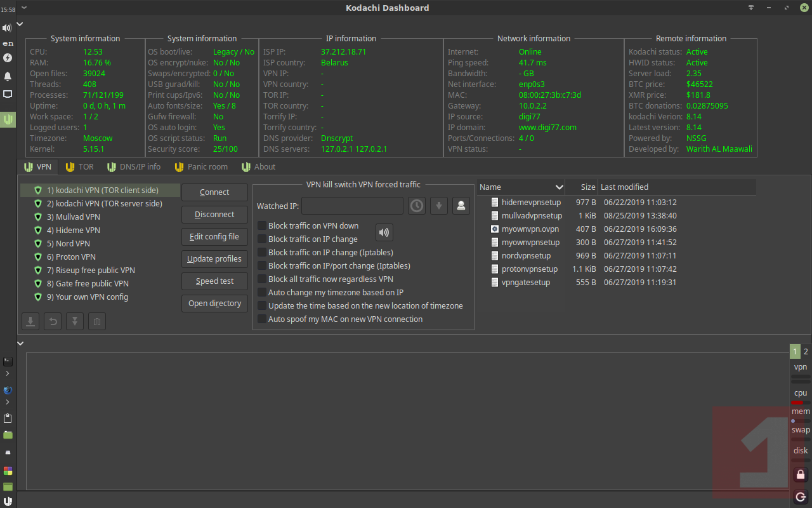Click the small drive icon in the side panel
The height and width of the screenshot is (508, 812).
click(x=8, y=453)
